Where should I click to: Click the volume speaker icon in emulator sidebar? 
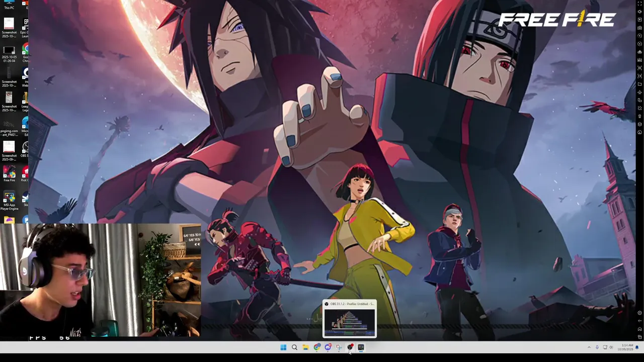[x=639, y=12]
